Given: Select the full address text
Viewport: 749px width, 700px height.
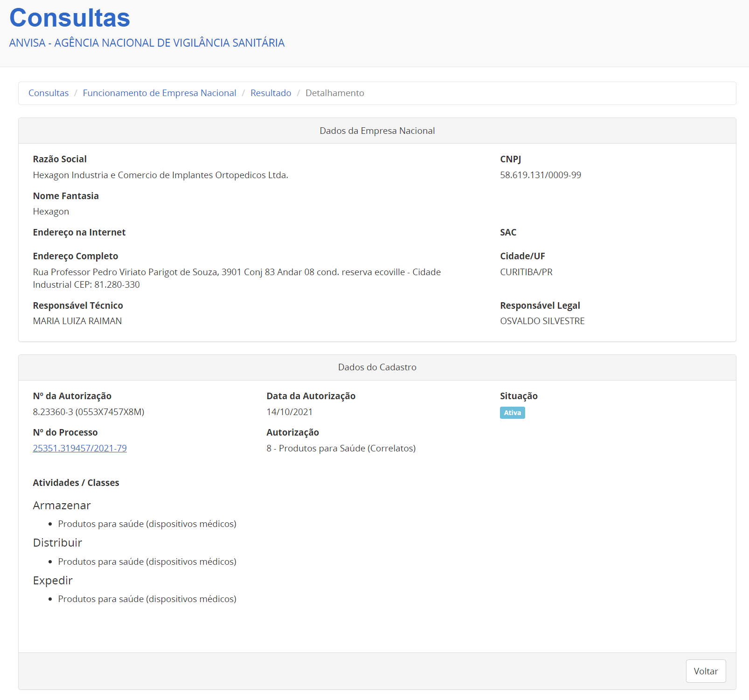Looking at the screenshot, I should click(x=237, y=278).
